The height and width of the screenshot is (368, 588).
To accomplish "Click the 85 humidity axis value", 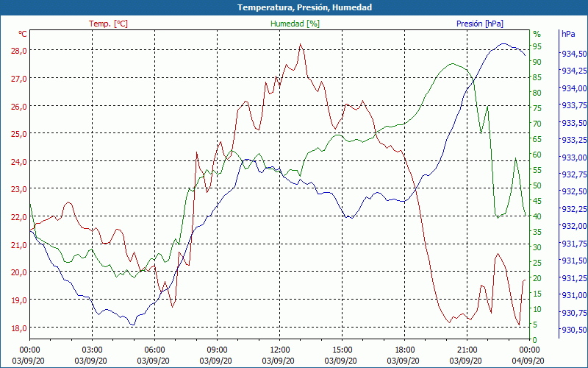I will (537, 77).
